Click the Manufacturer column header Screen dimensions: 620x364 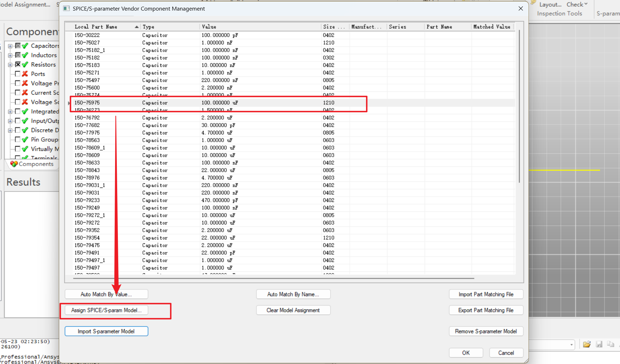click(367, 27)
